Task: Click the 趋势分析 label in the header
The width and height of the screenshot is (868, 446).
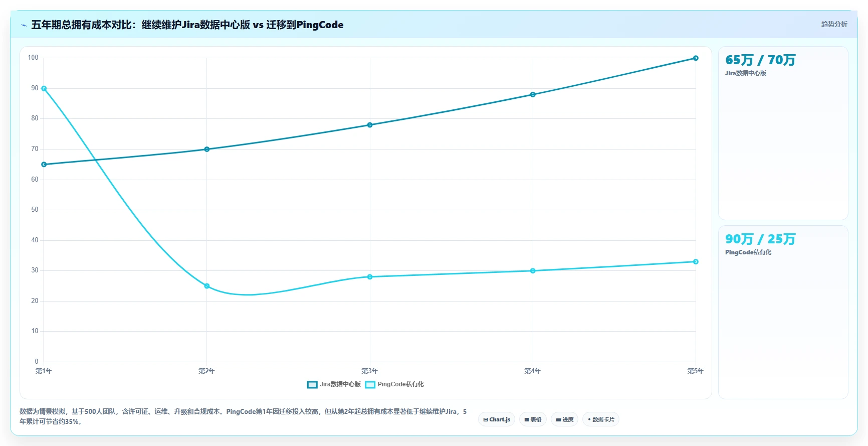Action: coord(834,24)
